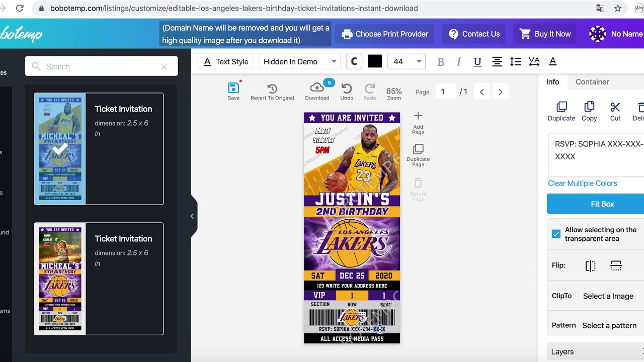The width and height of the screenshot is (644, 362).
Task: Open the text color A icon
Action: (552, 62)
